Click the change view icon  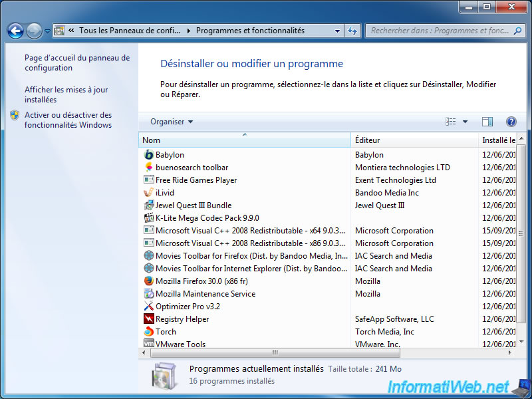coord(451,122)
